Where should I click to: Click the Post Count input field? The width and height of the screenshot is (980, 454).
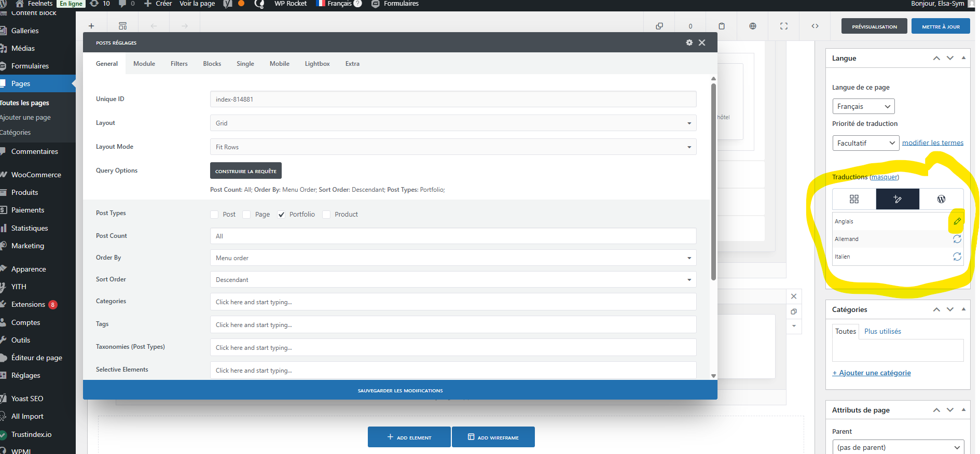click(453, 236)
